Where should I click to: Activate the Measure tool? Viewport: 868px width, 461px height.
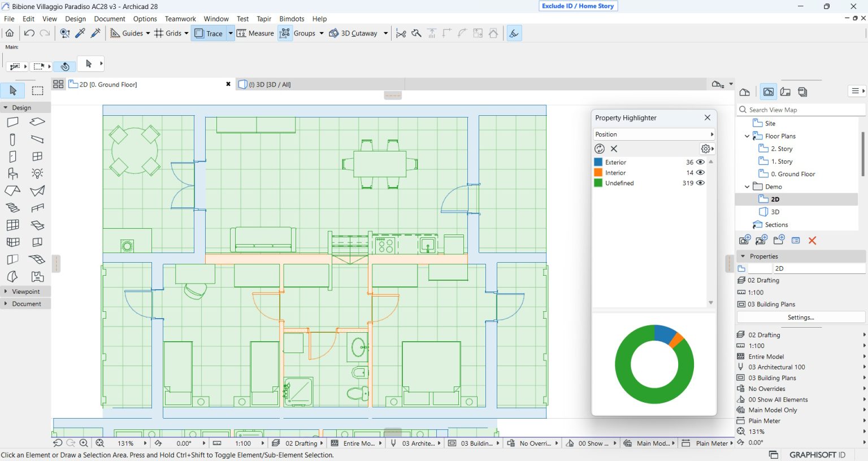coord(255,33)
